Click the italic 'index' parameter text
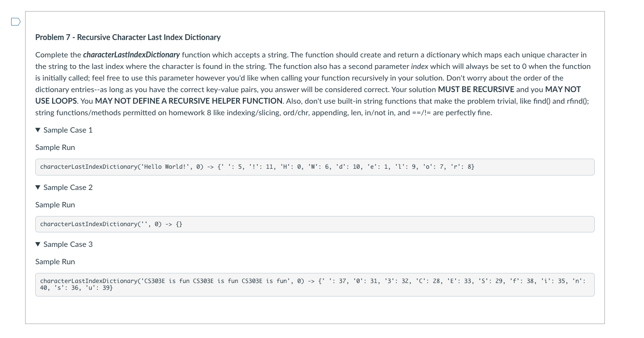Screen dimensions: 644x338 420,66
